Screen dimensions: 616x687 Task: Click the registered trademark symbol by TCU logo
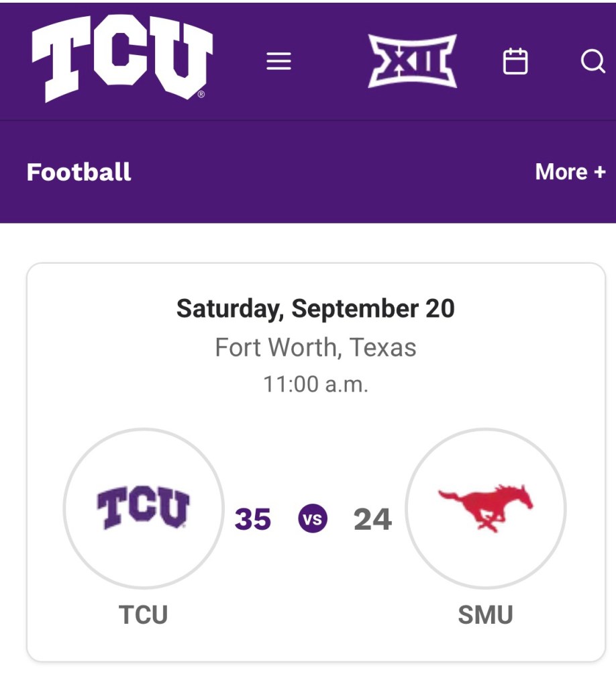(x=201, y=95)
